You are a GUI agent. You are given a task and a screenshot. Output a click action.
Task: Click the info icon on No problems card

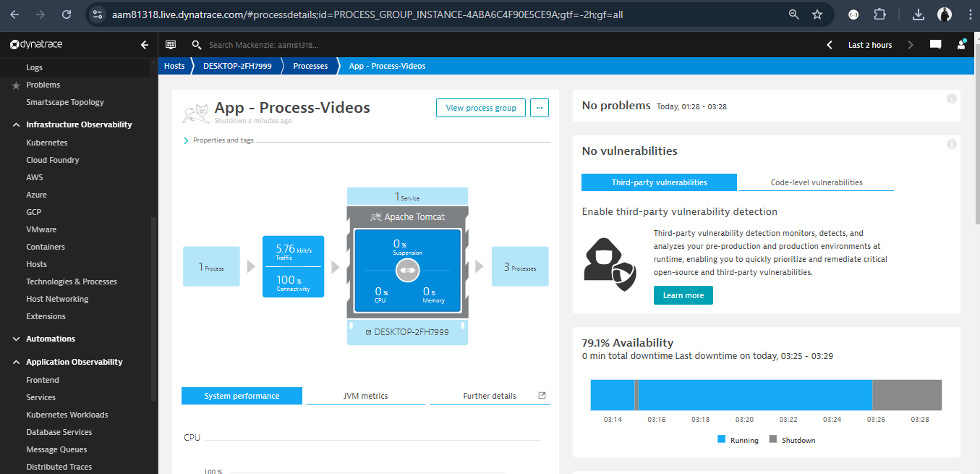click(x=952, y=98)
